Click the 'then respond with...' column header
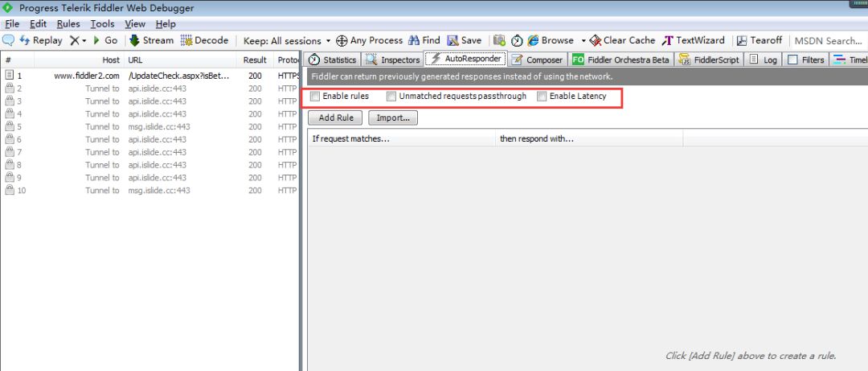This screenshot has height=371, width=868. pyautogui.click(x=589, y=138)
